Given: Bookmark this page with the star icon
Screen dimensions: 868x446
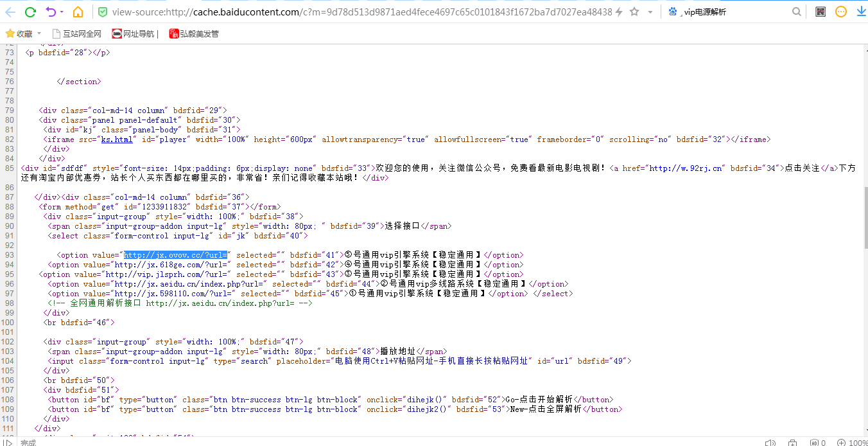Looking at the screenshot, I should tap(634, 12).
